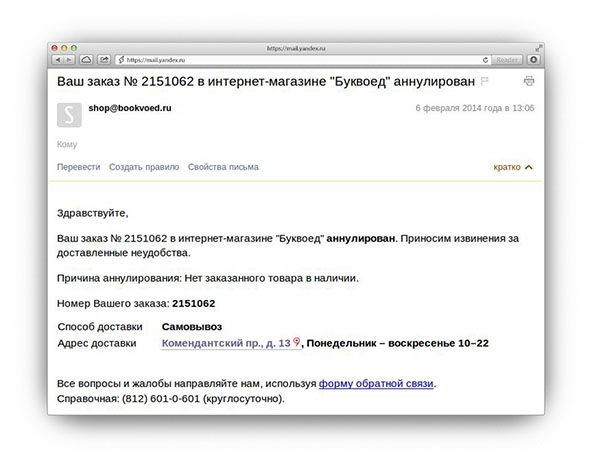Click the bold order number 2151062 in the body
This screenshot has width=592, height=456.
tap(194, 303)
